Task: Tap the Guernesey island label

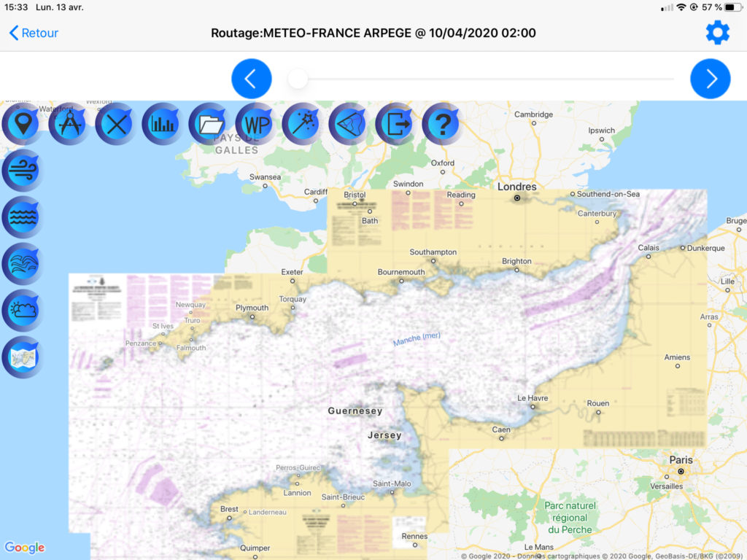Action: [355, 411]
